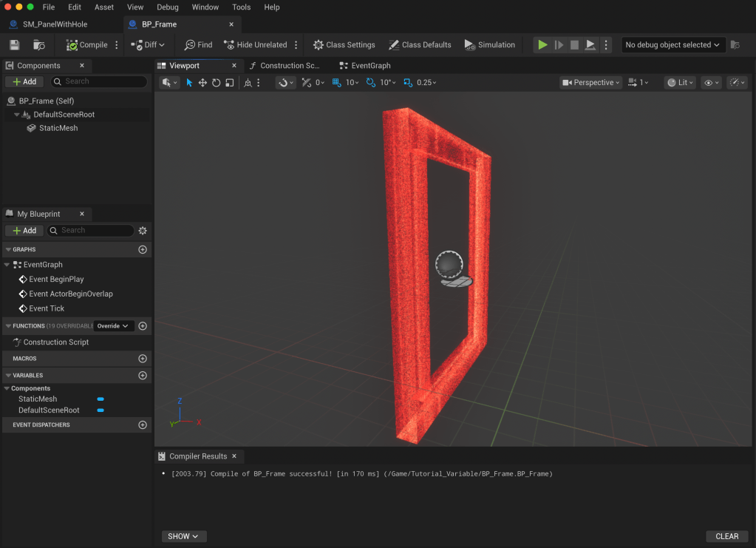Add a new graph with plus icon
The width and height of the screenshot is (756, 548).
[143, 250]
